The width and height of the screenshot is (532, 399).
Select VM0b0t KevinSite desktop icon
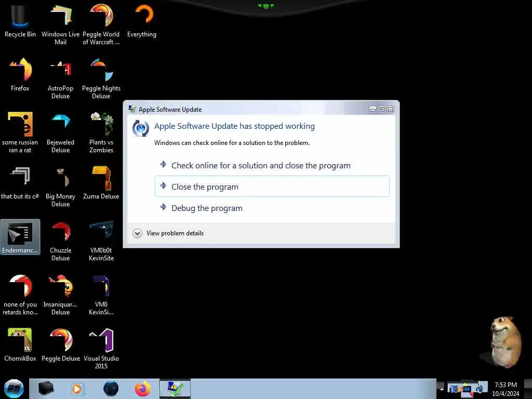101,241
